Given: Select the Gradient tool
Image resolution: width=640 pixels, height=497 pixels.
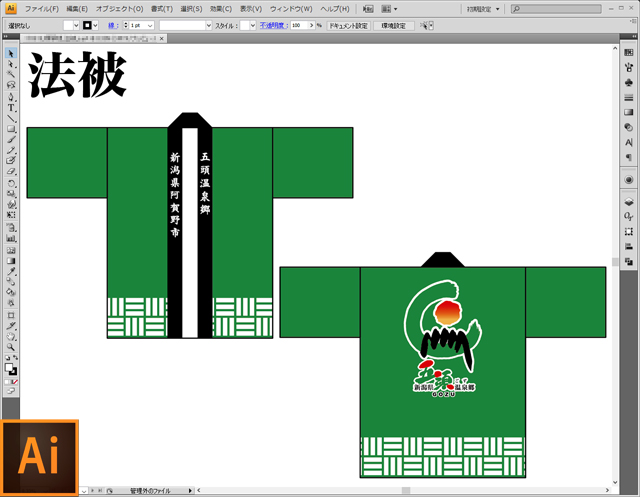Looking at the screenshot, I should click(11, 261).
